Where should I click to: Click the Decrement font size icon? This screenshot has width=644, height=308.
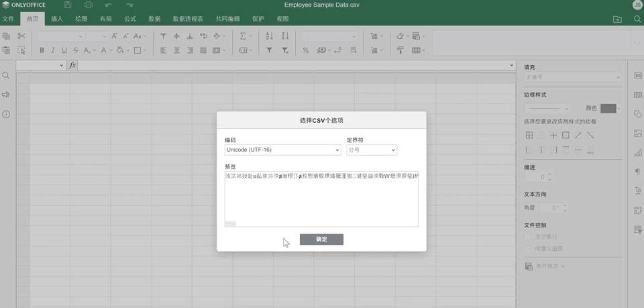[x=126, y=36]
